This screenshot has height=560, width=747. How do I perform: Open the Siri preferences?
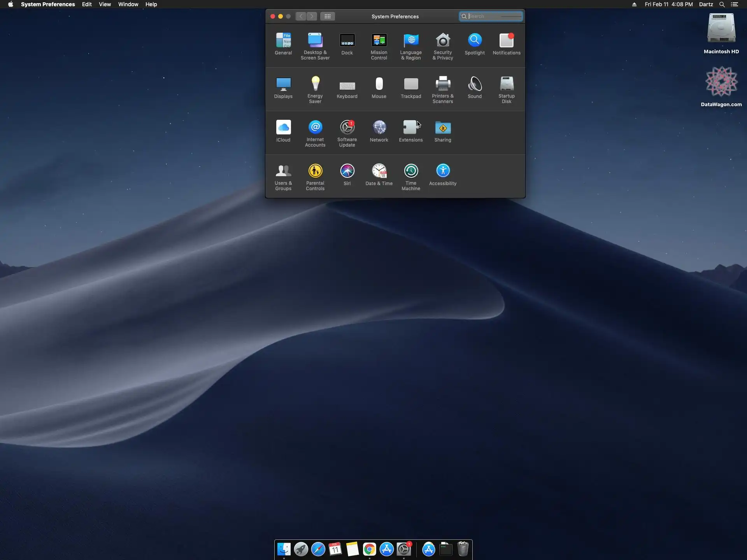click(347, 171)
